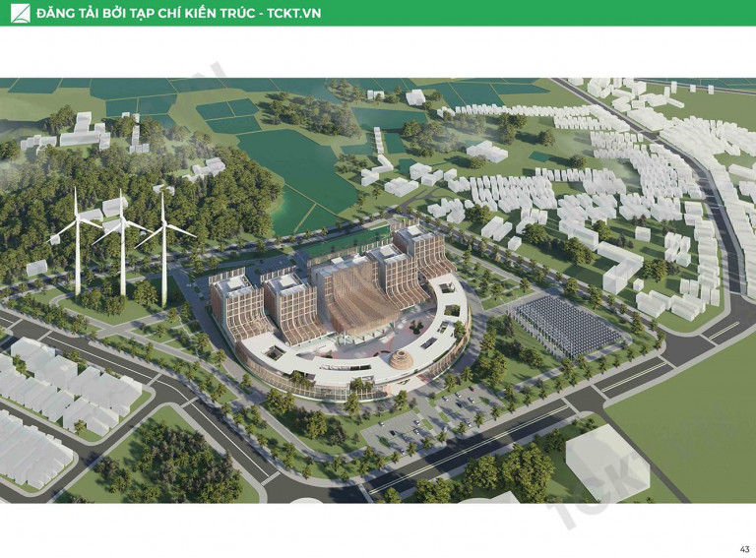Select the middle wind turbine
Image resolution: width=756 pixels, height=558 pixels.
tap(121, 241)
